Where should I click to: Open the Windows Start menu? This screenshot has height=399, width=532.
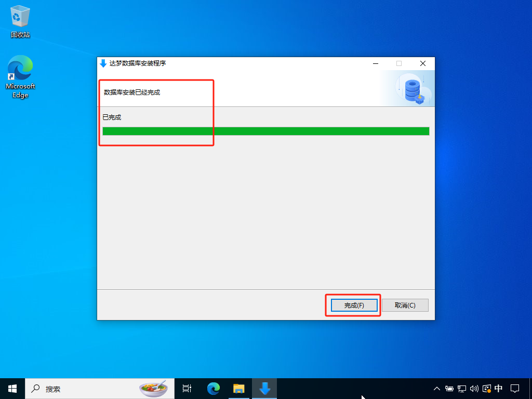tap(12, 389)
